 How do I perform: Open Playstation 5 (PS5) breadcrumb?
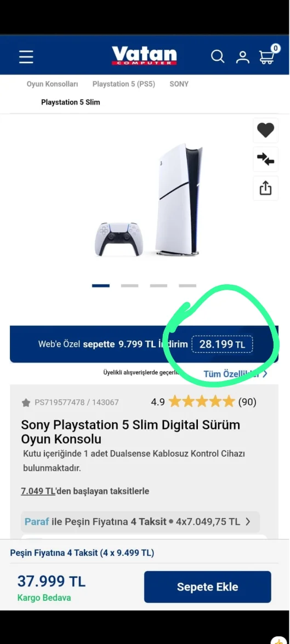[x=124, y=84]
